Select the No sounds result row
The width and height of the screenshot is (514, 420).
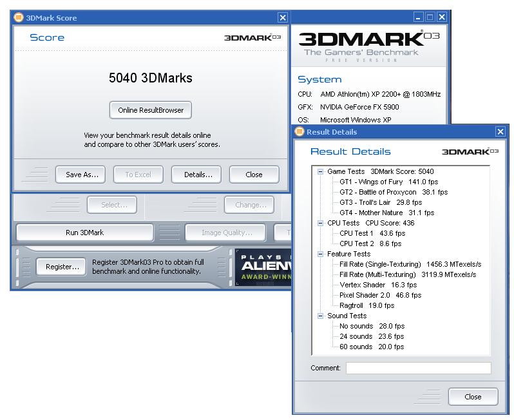coord(372,326)
